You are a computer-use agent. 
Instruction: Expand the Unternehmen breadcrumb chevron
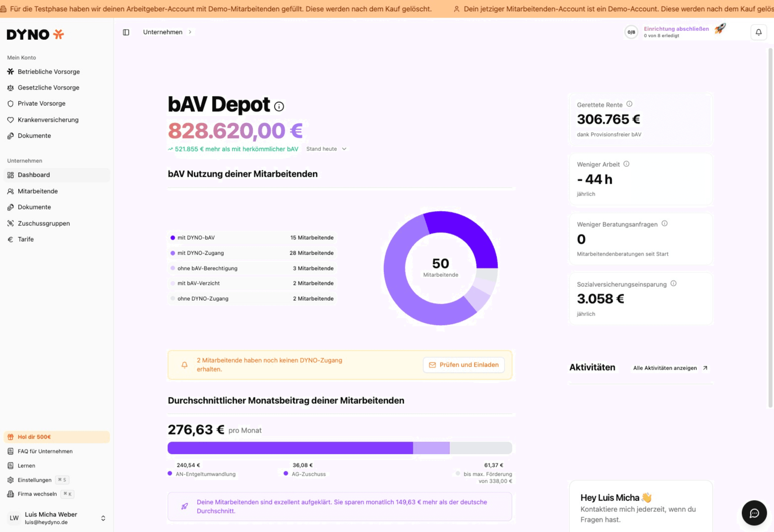coord(190,32)
